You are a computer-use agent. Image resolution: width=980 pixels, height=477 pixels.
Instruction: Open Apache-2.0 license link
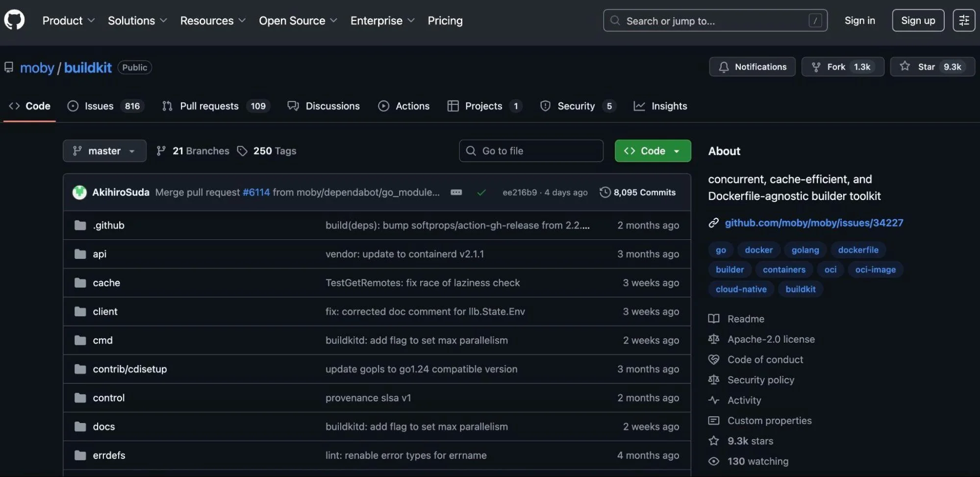tap(771, 339)
